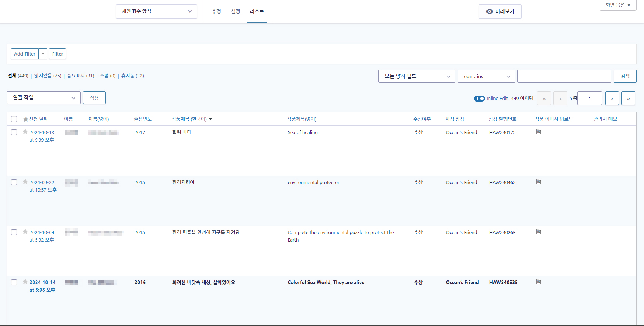Star the 2024-10-13 entry row
This screenshot has height=326, width=644.
[25, 132]
